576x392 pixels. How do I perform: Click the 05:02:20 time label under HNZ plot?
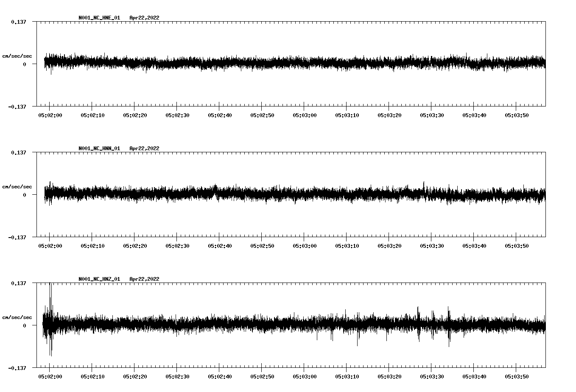tap(135, 376)
